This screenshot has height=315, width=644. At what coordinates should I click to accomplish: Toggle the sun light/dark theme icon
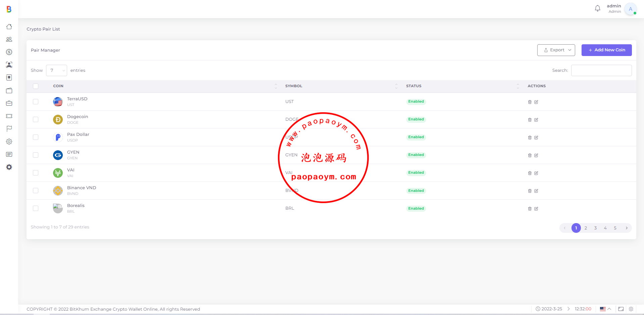click(631, 309)
